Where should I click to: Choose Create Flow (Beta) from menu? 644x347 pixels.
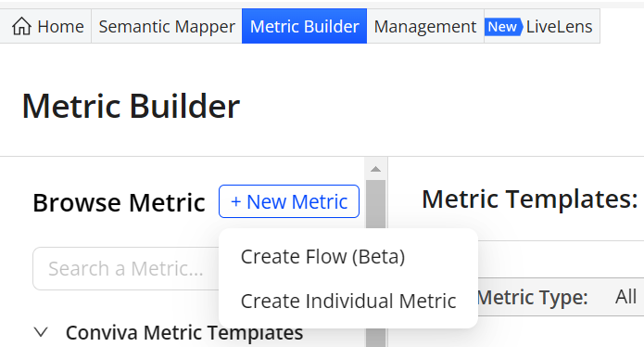[322, 257]
